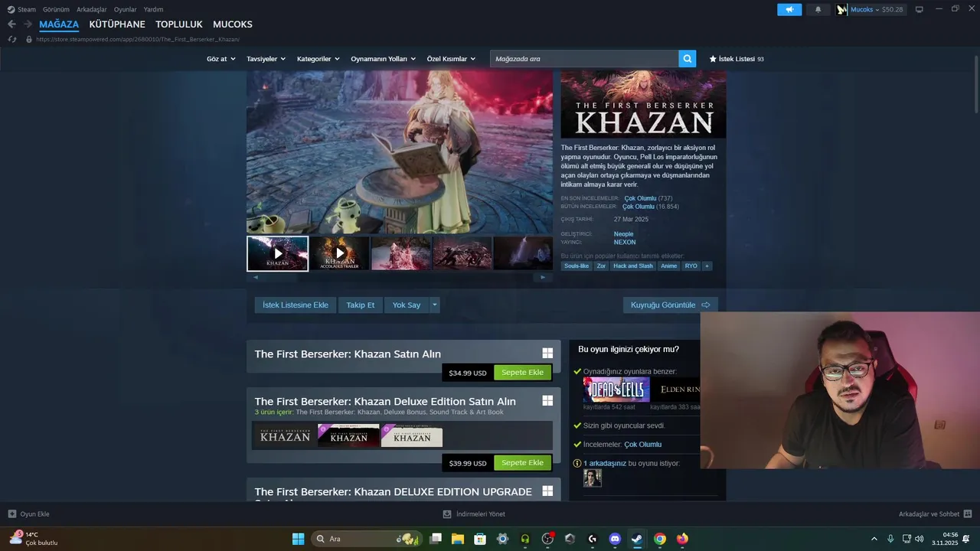Image resolution: width=980 pixels, height=551 pixels.
Task: Click the Anime tag
Action: click(669, 266)
